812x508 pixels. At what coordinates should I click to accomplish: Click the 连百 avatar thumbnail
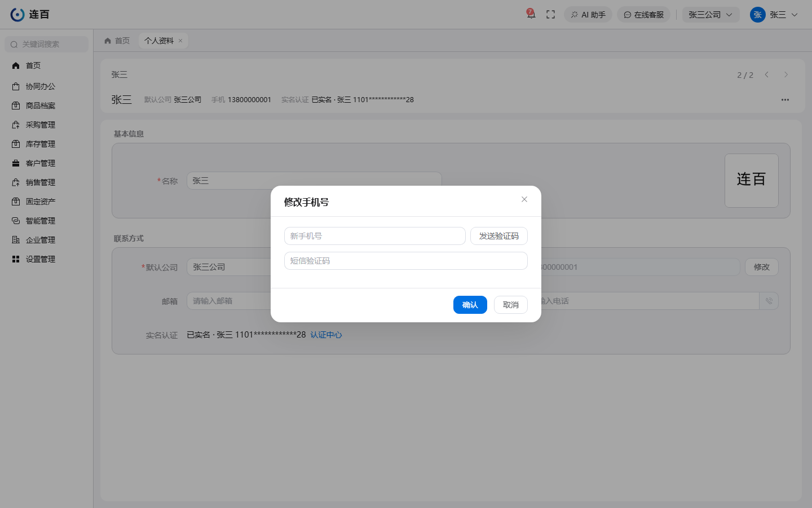pos(752,181)
